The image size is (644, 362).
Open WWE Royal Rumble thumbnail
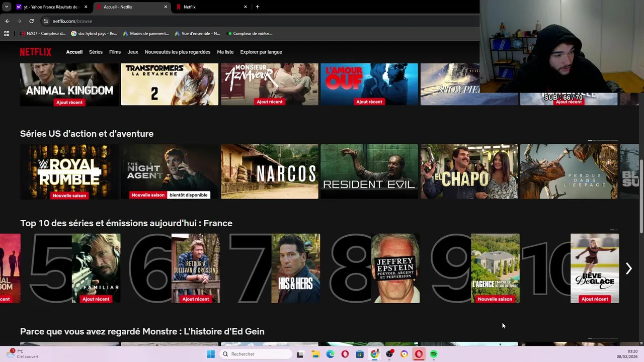click(x=69, y=171)
